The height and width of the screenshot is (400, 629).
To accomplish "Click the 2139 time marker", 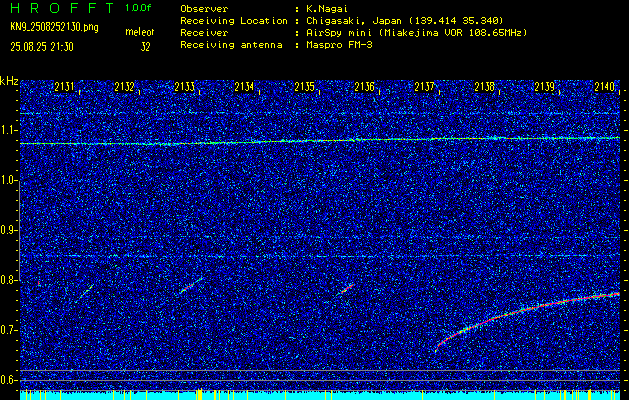I will [x=544, y=87].
